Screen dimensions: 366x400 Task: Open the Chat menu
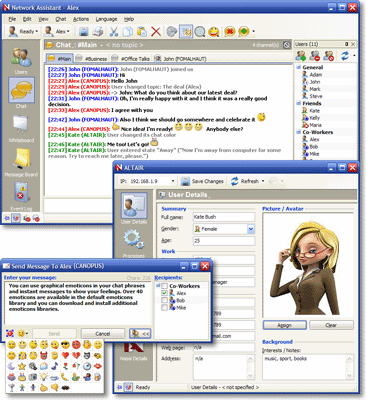coord(61,19)
